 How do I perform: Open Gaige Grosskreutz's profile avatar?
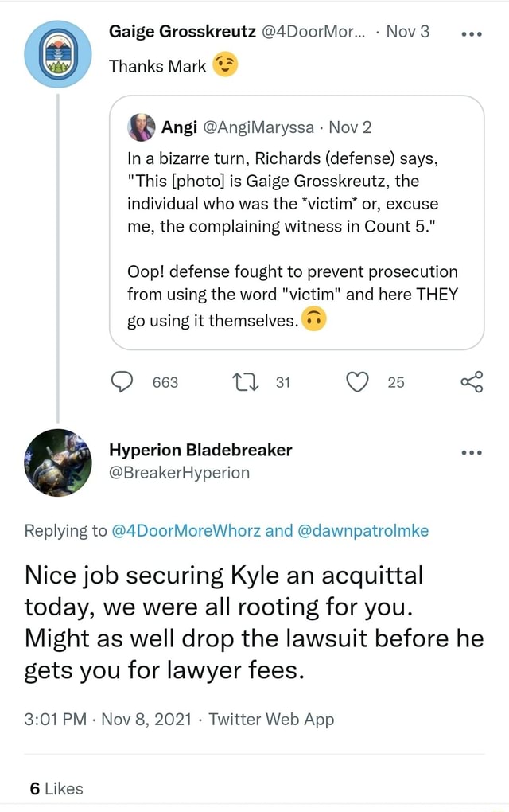coord(57,53)
